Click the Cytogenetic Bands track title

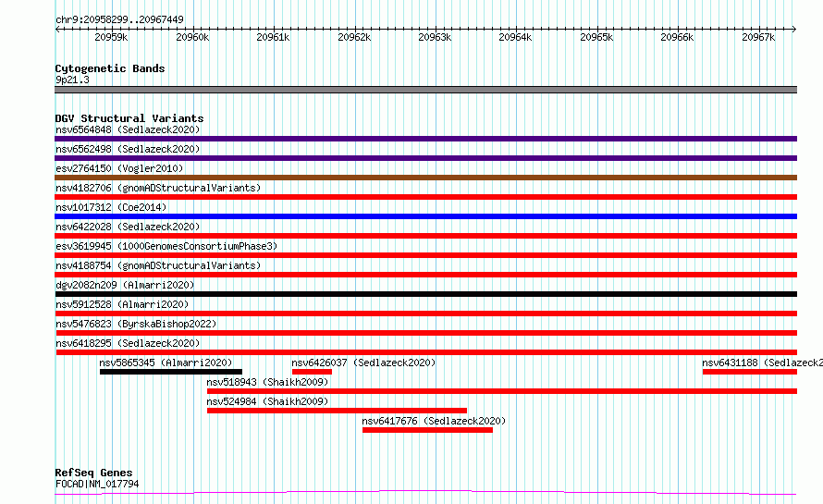pyautogui.click(x=110, y=68)
